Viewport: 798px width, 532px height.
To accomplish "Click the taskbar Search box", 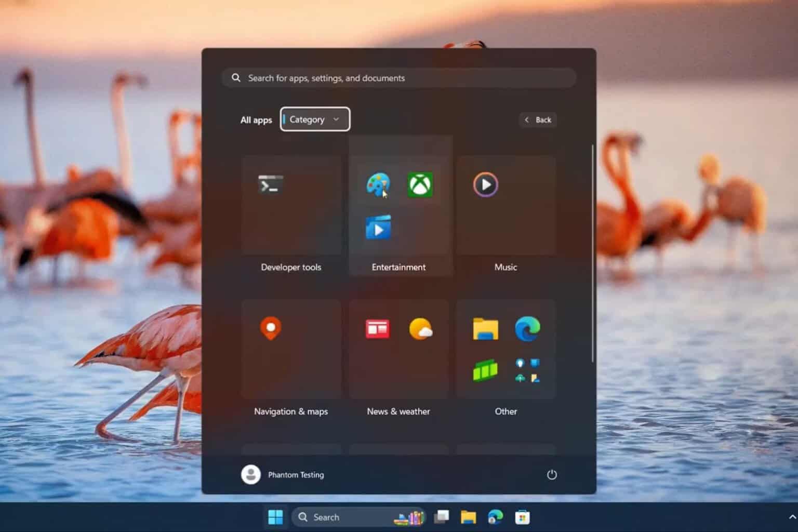I will (358, 517).
